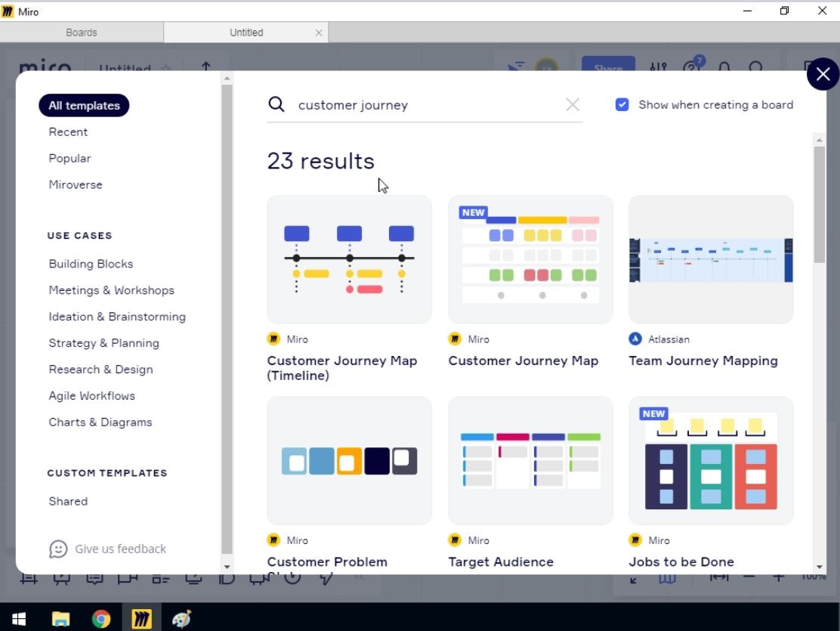This screenshot has height=631, width=840.
Task: Click the board search icon in header
Action: [x=756, y=66]
